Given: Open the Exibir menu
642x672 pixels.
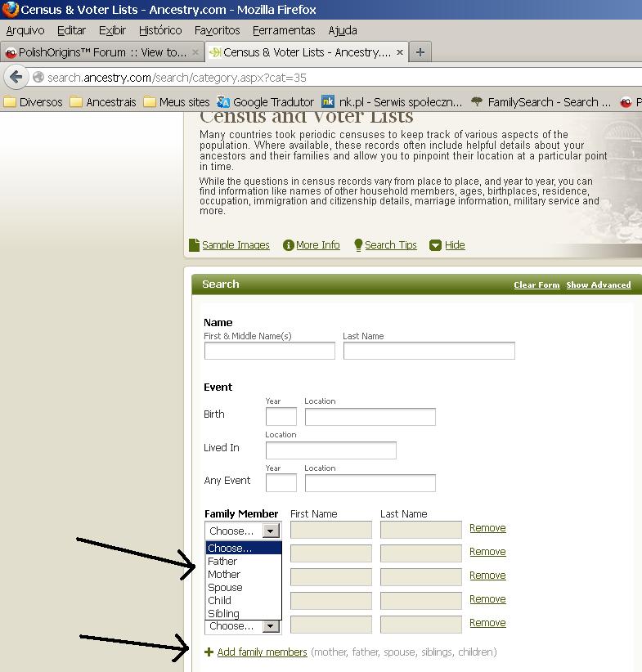Looking at the screenshot, I should coord(112,30).
